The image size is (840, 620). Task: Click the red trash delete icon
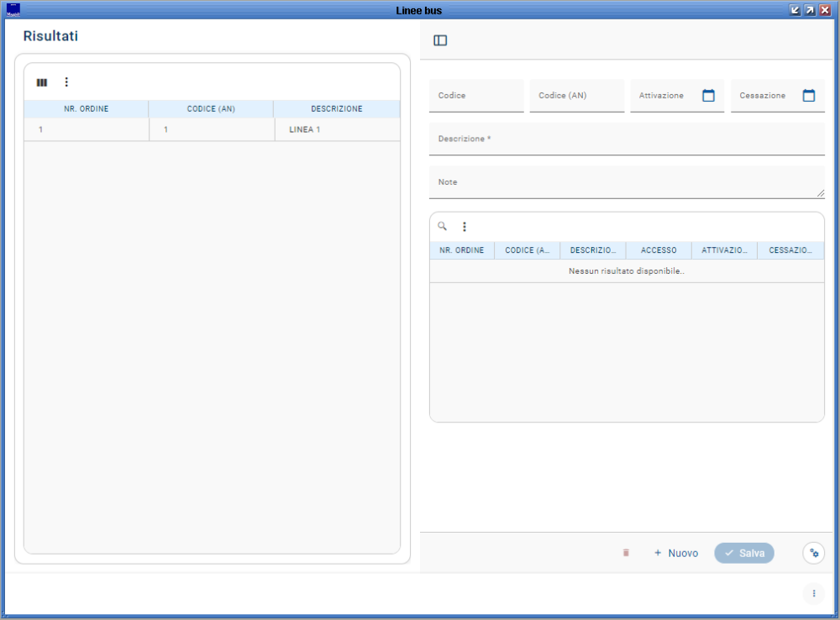[626, 553]
